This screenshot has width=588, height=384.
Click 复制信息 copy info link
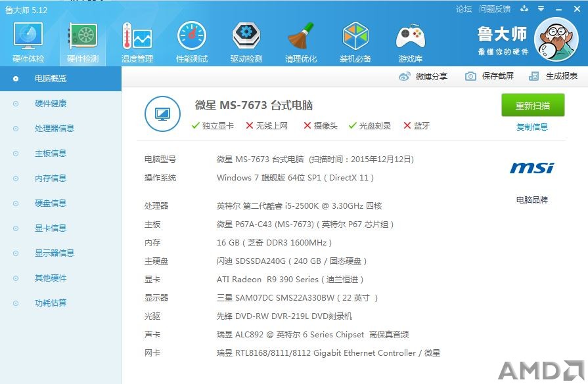[x=532, y=127]
